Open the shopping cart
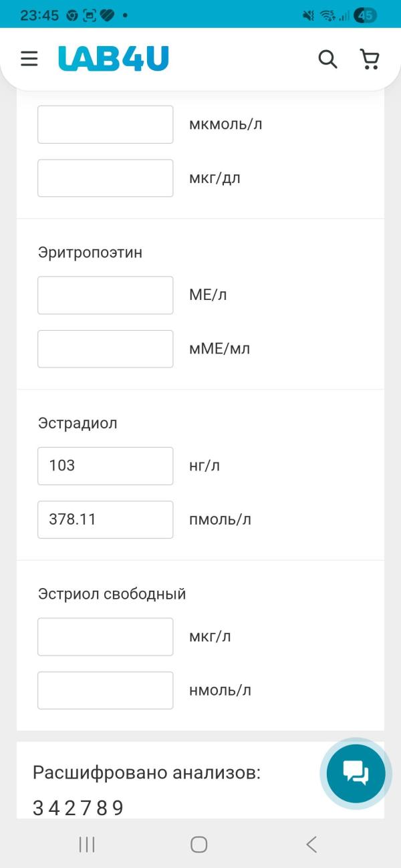 [369, 59]
